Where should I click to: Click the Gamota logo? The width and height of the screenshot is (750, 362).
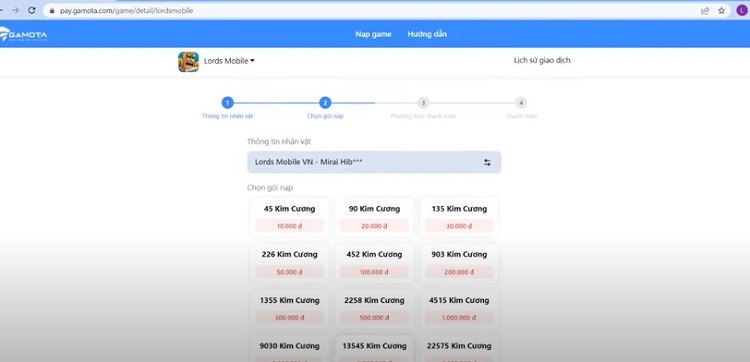pos(23,34)
